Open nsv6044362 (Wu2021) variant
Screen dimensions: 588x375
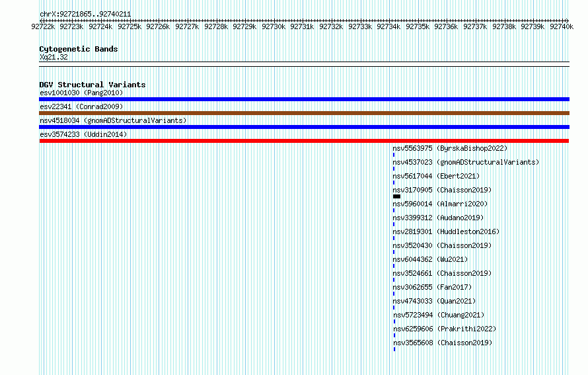(430, 259)
